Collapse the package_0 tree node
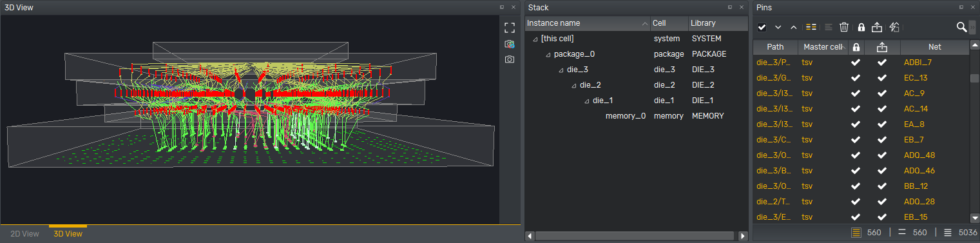Viewport: 980px width, 243px height. point(548,54)
